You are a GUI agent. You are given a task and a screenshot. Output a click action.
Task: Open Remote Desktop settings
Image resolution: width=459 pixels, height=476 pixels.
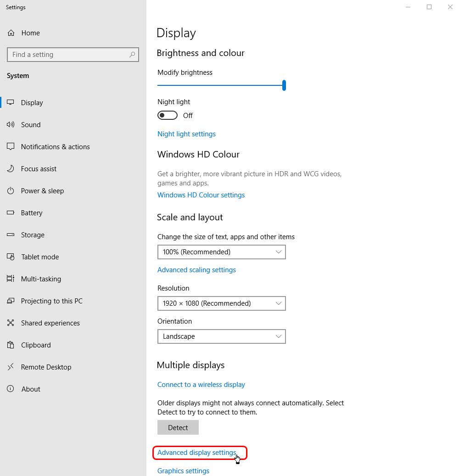click(x=46, y=367)
